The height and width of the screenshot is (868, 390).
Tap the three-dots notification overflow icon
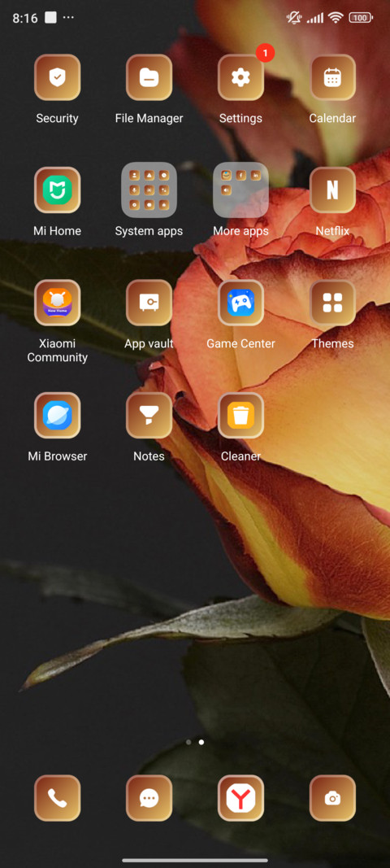(x=68, y=18)
